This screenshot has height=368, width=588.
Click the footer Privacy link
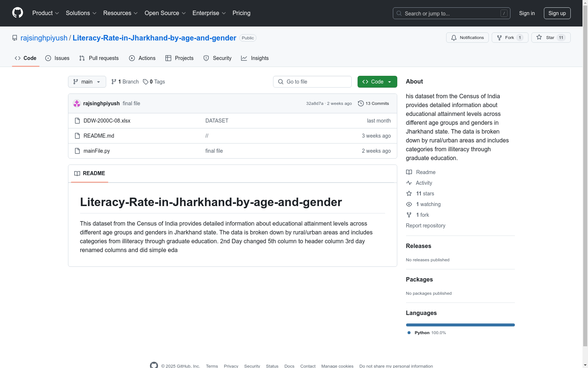click(231, 366)
